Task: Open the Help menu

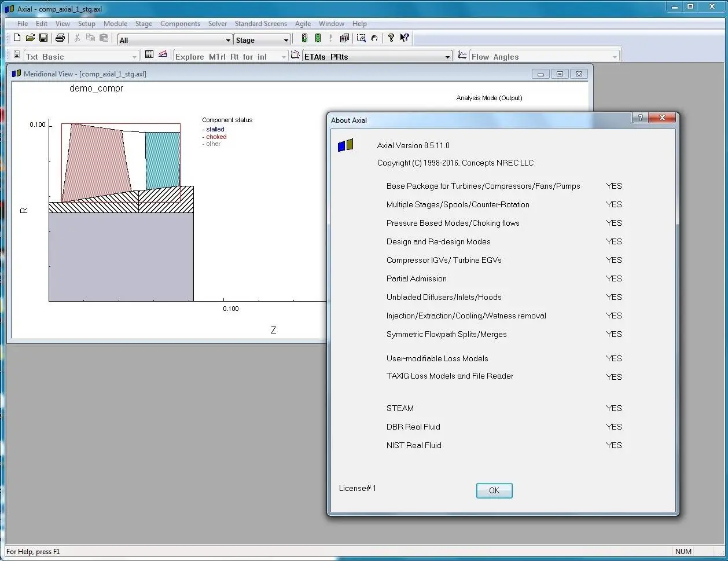Action: (359, 24)
